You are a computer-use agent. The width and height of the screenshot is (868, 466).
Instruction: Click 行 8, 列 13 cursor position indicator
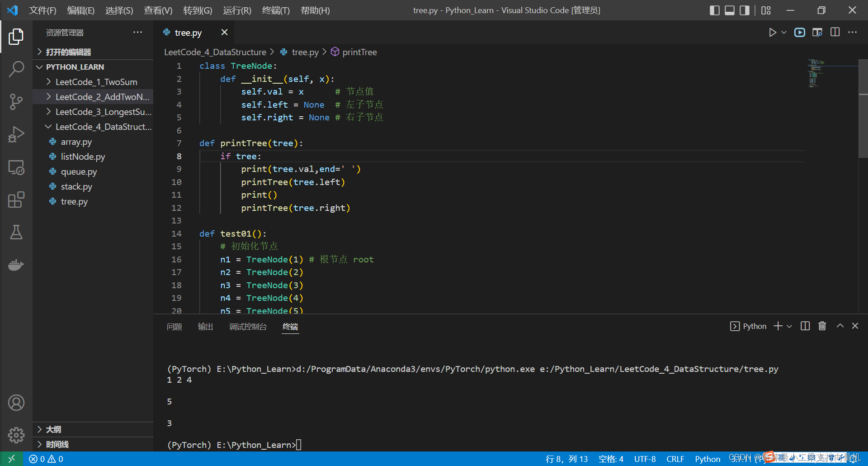point(566,459)
